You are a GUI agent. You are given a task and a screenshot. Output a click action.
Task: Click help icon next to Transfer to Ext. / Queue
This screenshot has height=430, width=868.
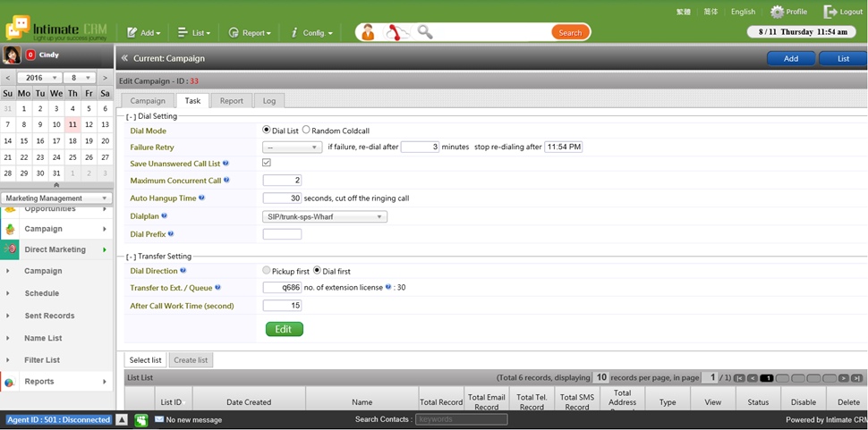217,287
